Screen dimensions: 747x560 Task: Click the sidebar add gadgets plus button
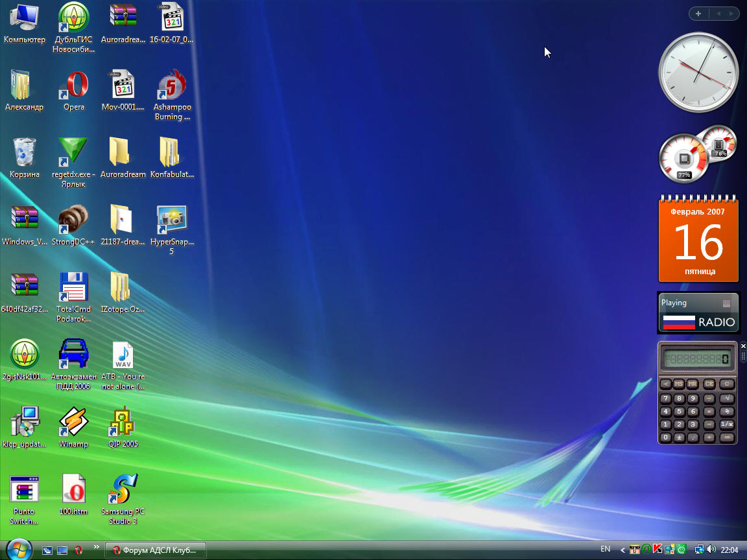pyautogui.click(x=698, y=14)
